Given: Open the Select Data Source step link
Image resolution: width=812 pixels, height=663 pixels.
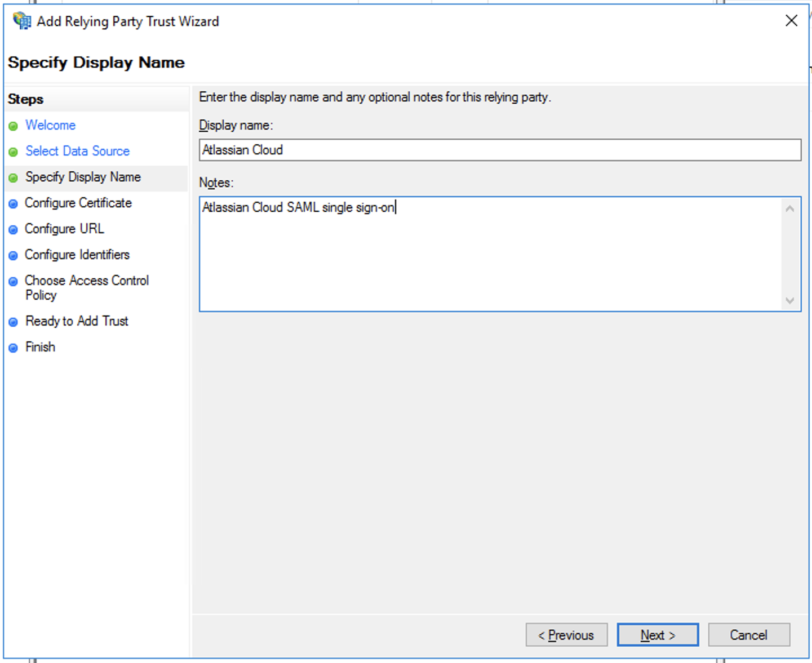Looking at the screenshot, I should click(78, 151).
